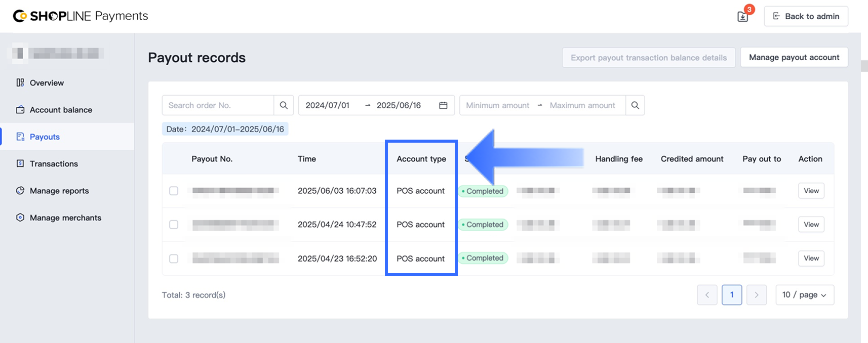Image resolution: width=868 pixels, height=343 pixels.
Task: Click the Manage reports chart icon
Action: pos(20,191)
